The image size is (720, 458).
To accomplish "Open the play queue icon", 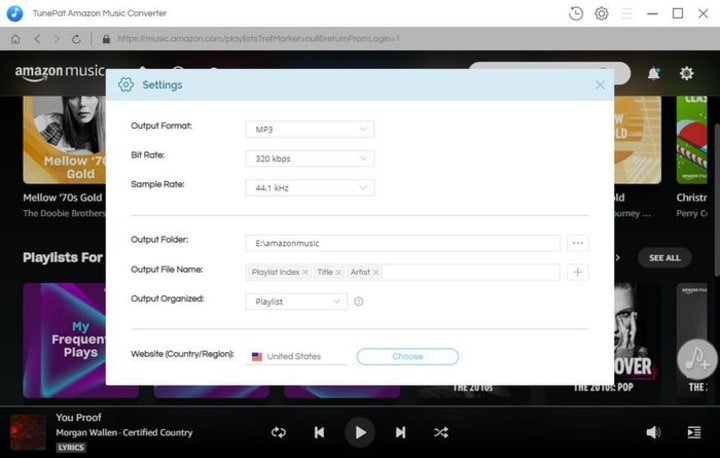I will 694,432.
